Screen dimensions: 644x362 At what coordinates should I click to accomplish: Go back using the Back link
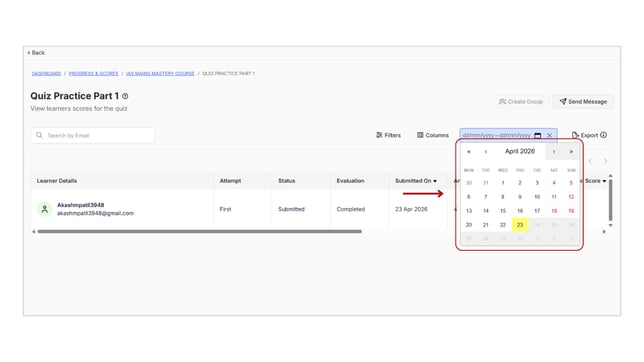pos(36,53)
